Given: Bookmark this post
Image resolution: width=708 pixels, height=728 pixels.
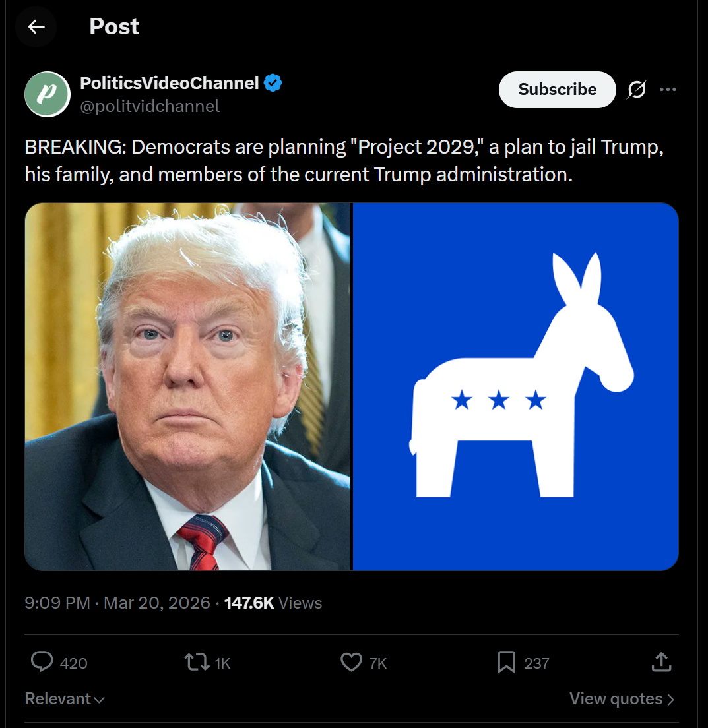Looking at the screenshot, I should click(506, 662).
